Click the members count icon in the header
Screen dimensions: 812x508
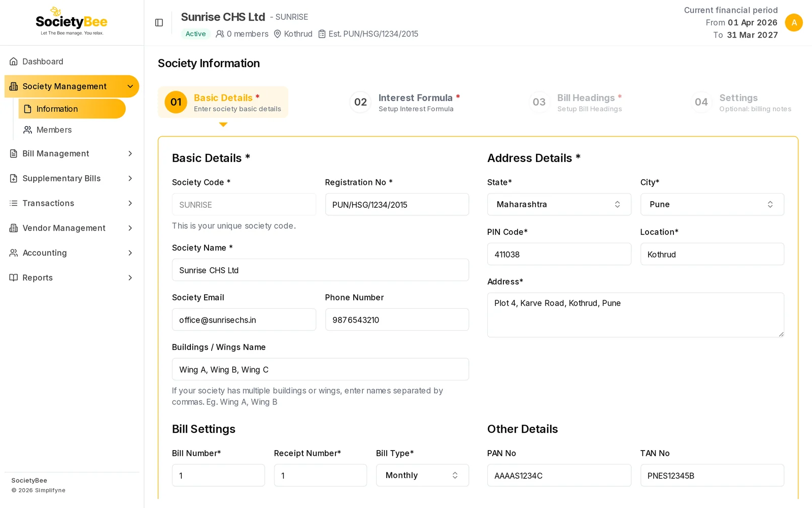click(x=220, y=34)
